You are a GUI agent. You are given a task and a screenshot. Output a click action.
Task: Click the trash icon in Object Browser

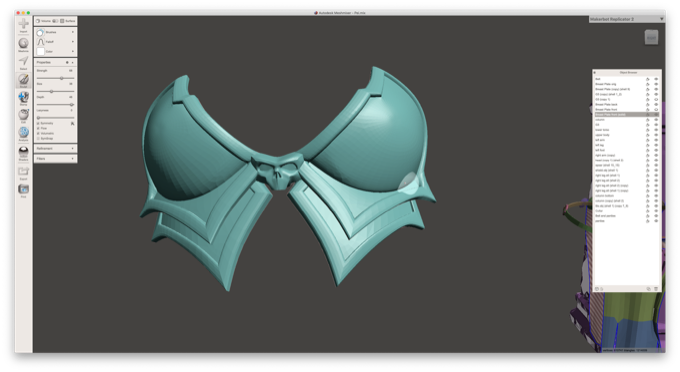656,289
